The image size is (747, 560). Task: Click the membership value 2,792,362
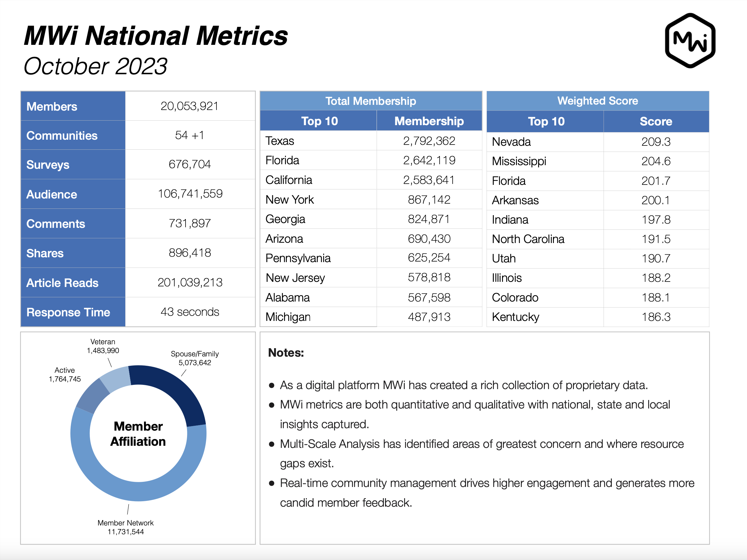click(x=429, y=141)
